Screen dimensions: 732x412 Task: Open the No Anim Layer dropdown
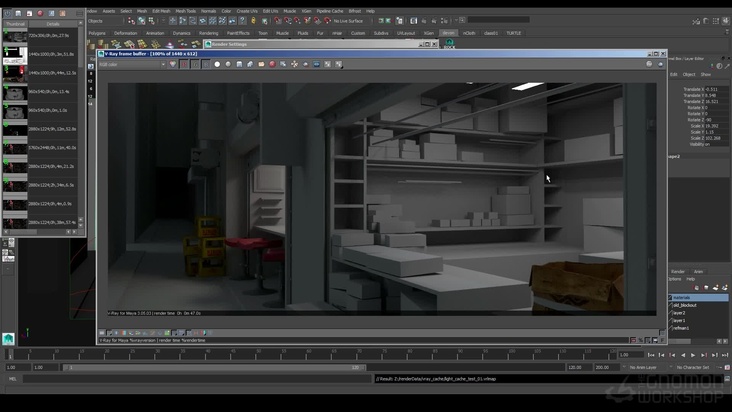pos(641,368)
